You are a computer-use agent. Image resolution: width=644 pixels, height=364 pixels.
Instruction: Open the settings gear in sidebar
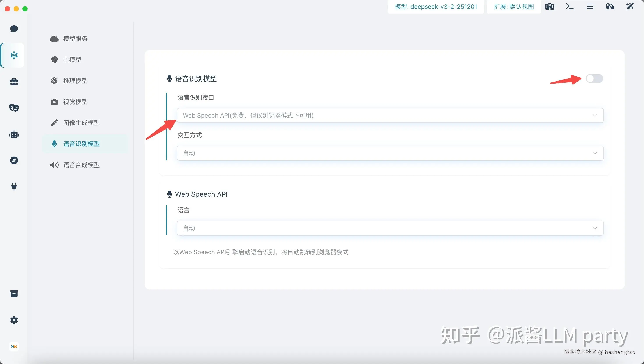[x=14, y=320]
